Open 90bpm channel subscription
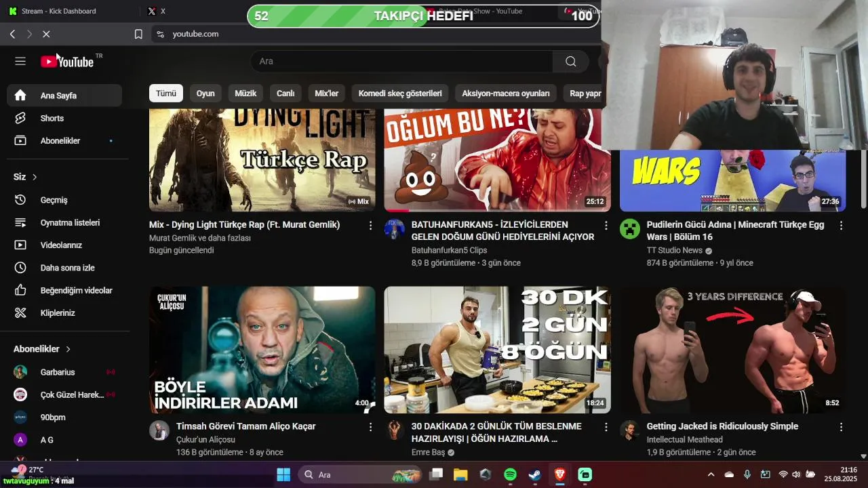The image size is (868, 488). pos(64,417)
